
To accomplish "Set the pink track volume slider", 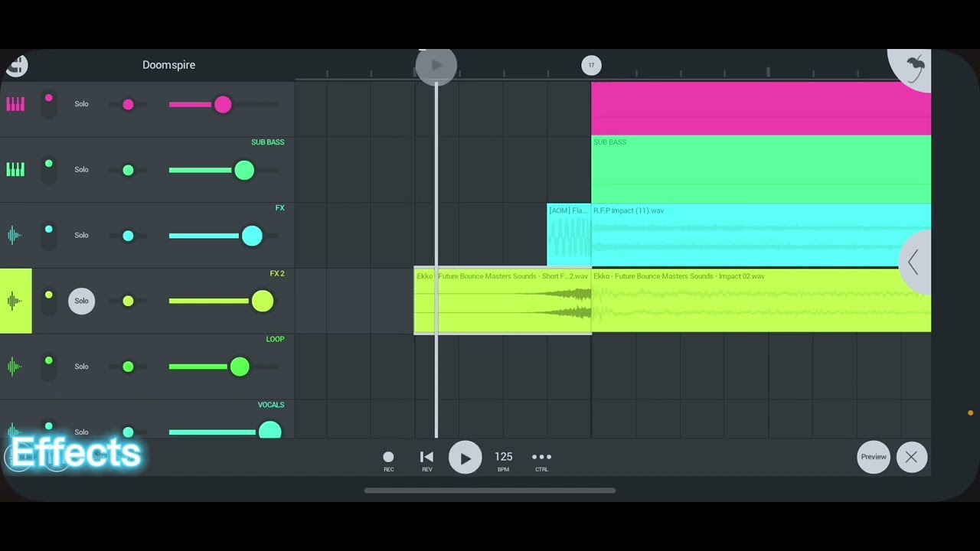I will point(224,104).
